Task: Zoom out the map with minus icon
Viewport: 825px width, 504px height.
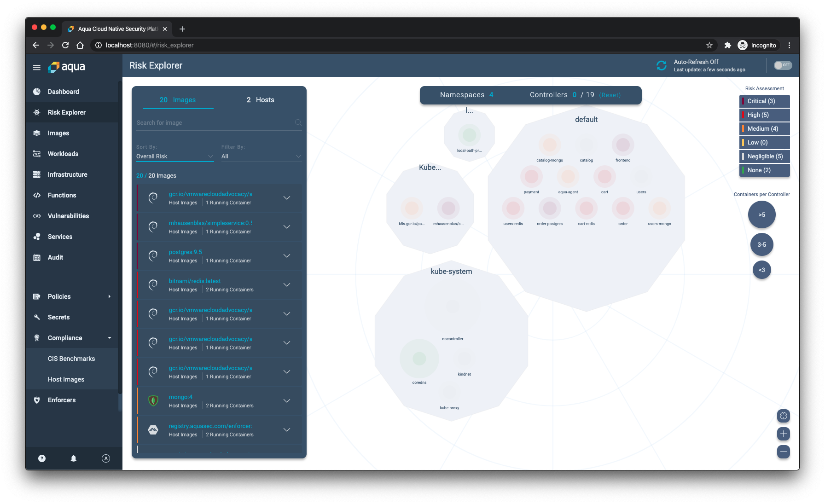Action: 784,452
